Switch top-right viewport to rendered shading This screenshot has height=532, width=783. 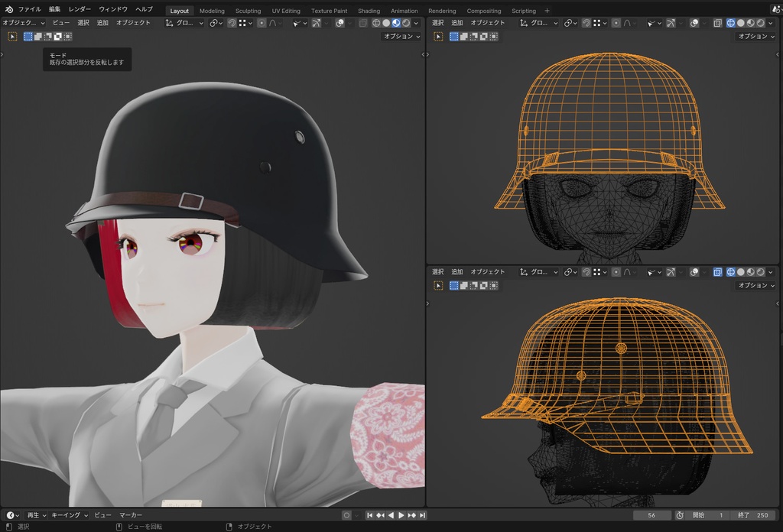761,23
